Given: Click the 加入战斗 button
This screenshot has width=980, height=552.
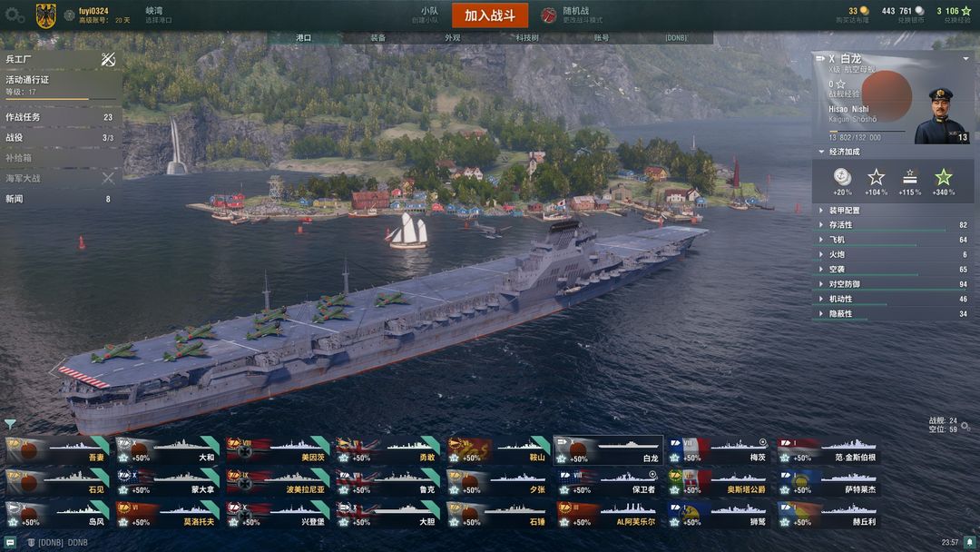Looking at the screenshot, I should 489,15.
